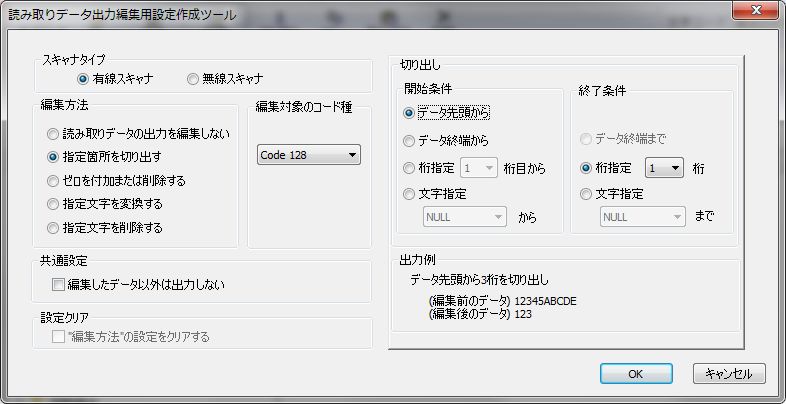Select データ終端から start condition

pos(409,142)
